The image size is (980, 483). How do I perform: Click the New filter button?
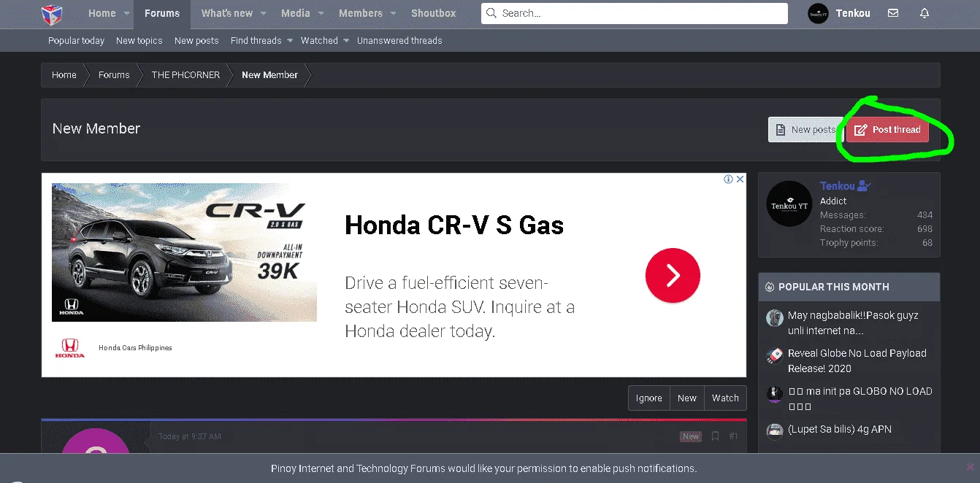687,398
